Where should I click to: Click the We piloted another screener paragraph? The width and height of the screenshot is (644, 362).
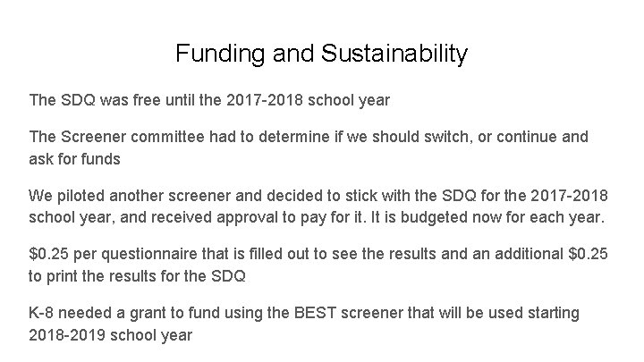click(x=318, y=206)
